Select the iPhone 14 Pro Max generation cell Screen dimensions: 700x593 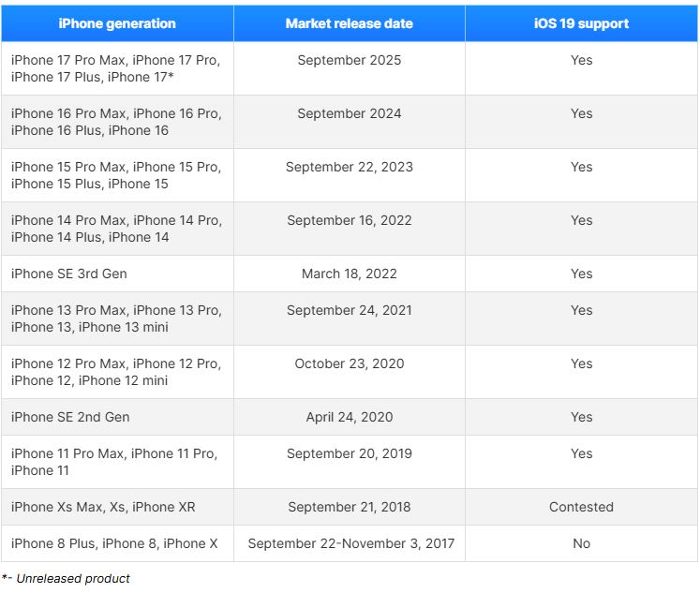click(117, 229)
